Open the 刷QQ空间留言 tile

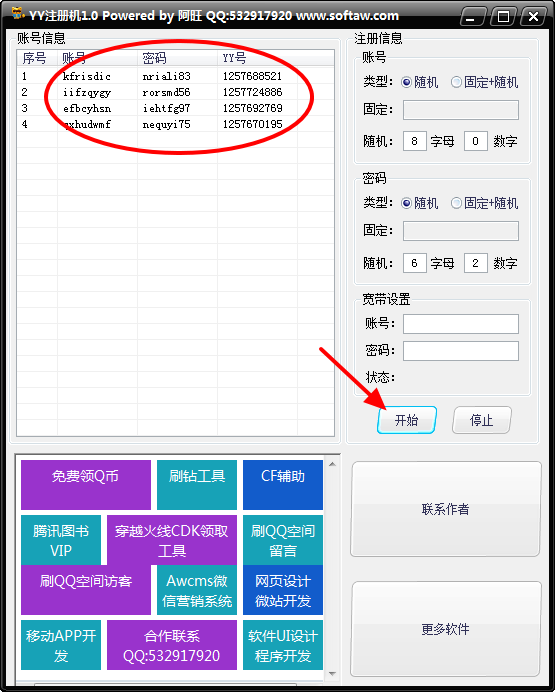coord(283,540)
